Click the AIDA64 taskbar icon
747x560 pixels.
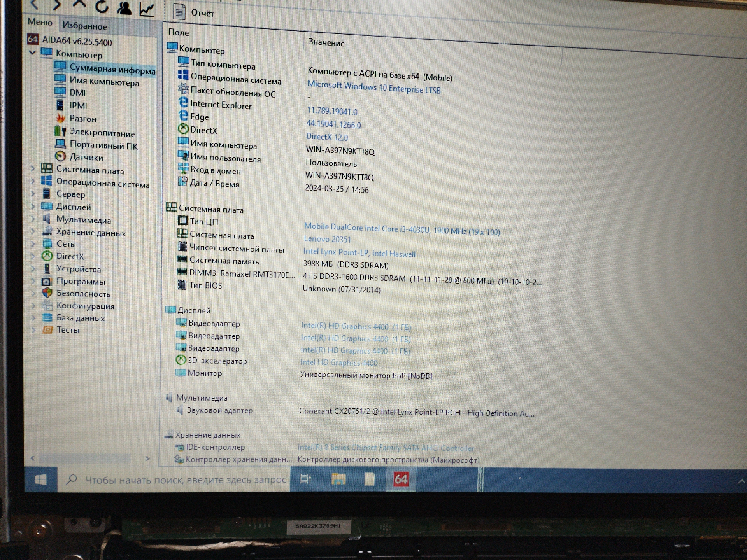point(401,479)
